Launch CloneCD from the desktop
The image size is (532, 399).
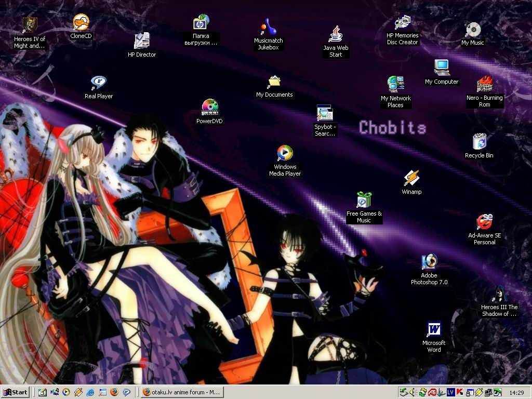tap(81, 26)
